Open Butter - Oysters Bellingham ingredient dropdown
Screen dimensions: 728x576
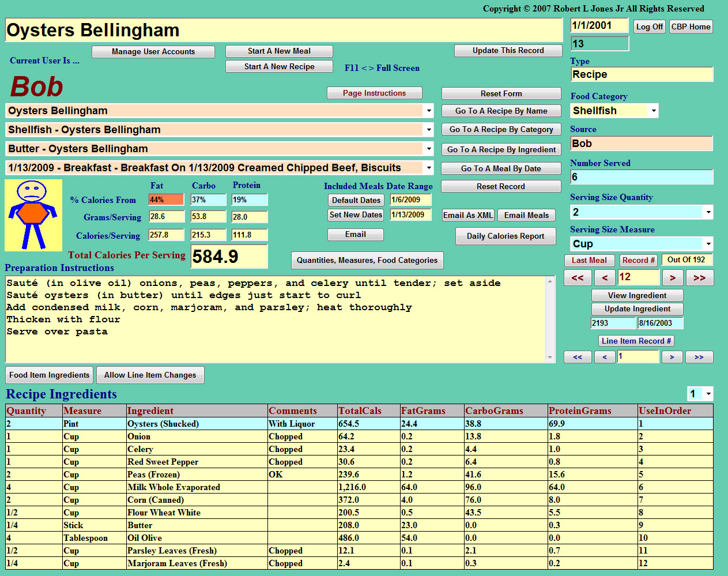point(428,149)
